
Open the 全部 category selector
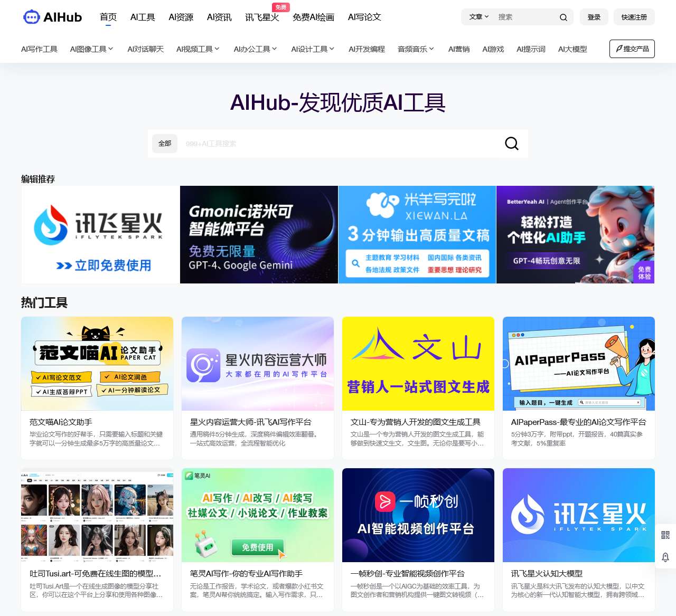165,144
